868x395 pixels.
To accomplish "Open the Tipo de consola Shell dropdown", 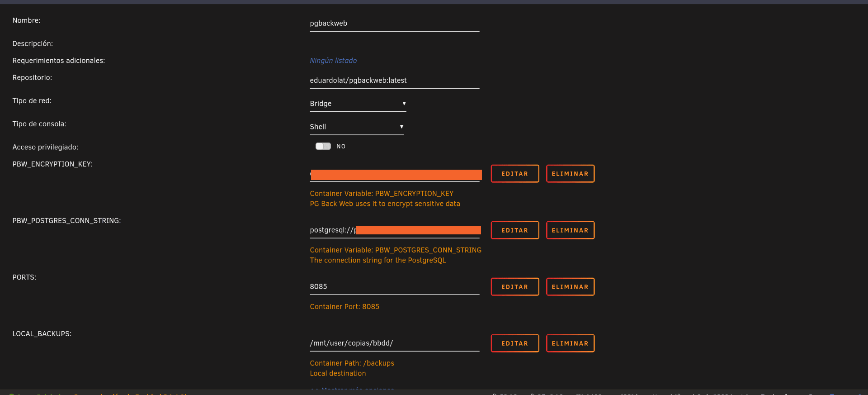I will [x=357, y=127].
